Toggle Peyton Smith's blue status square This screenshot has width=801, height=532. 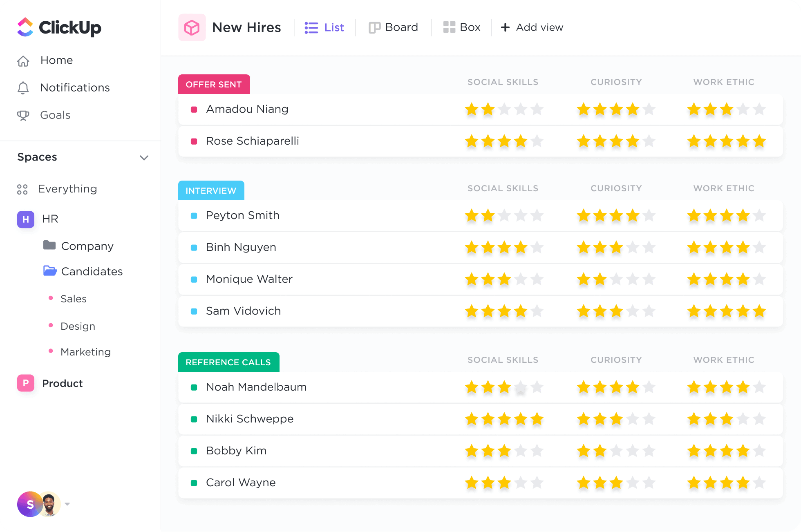194,216
